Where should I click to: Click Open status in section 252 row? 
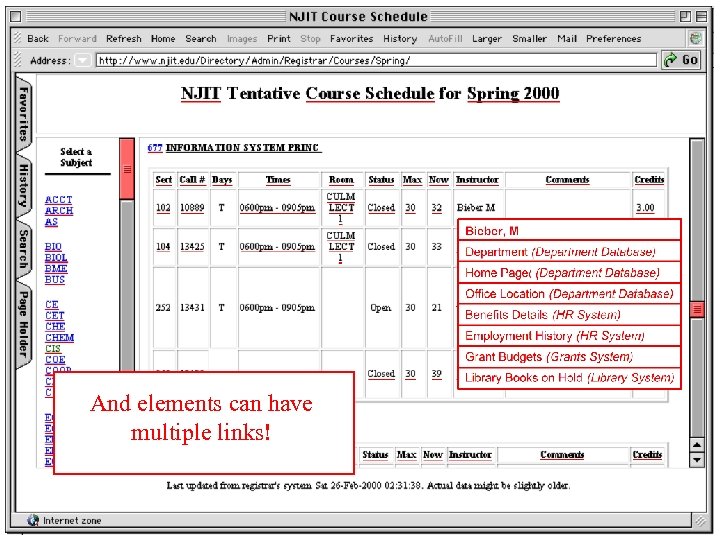tap(381, 308)
